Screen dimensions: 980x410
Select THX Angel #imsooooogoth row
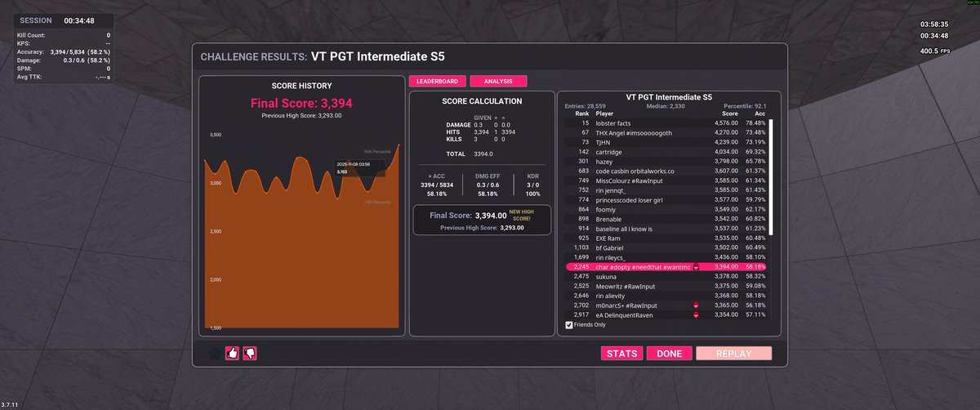666,132
